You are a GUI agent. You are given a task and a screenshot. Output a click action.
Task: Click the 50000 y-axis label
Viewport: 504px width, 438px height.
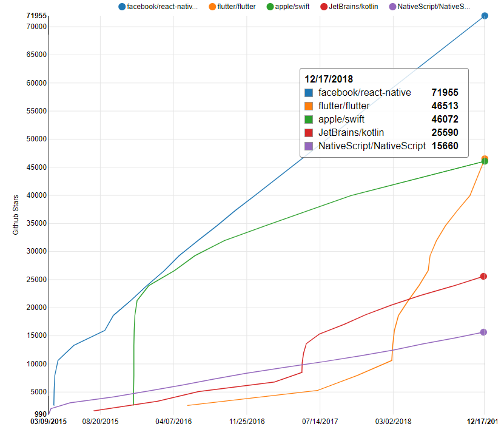coord(36,139)
